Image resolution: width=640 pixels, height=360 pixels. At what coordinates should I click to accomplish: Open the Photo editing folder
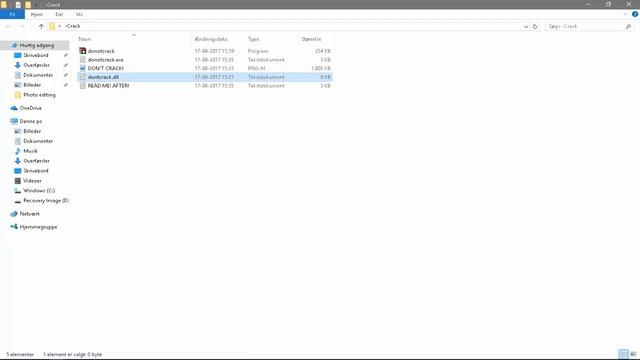39,95
